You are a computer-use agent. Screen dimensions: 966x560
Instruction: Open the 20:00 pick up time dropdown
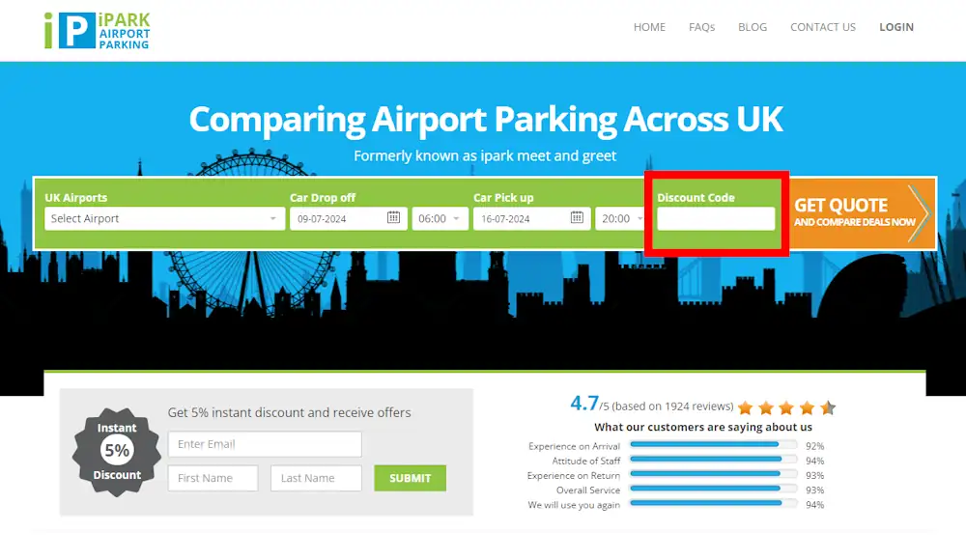tap(620, 219)
